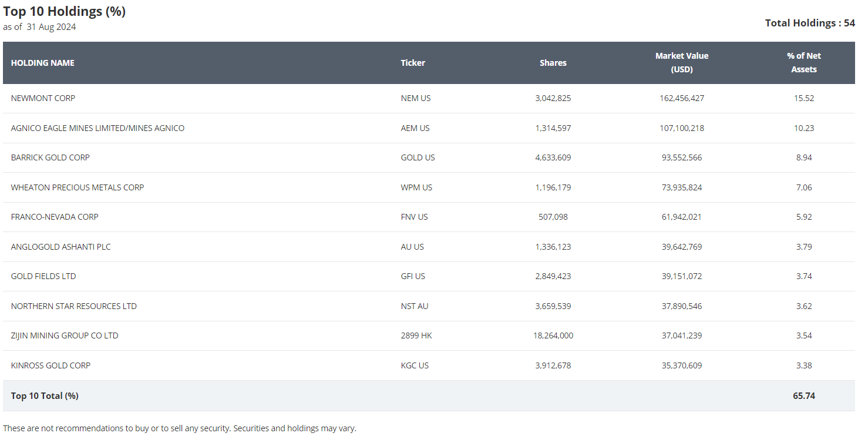868x443 pixels.
Task: Click the AU US ticker
Action: coord(412,247)
